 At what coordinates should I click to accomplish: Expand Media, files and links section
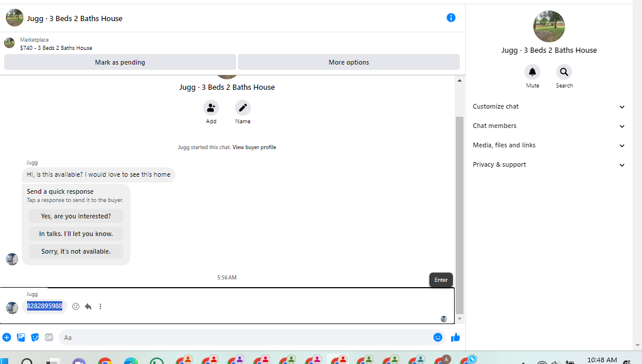click(x=549, y=146)
